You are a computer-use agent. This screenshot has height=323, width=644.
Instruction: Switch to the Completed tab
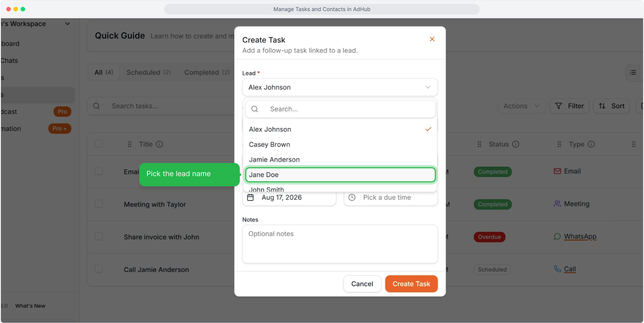point(207,72)
